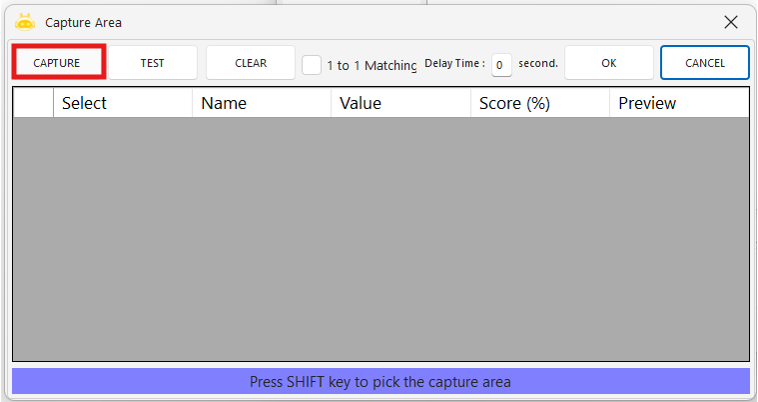This screenshot has height=402, width=758.
Task: Click the CLEAR button
Action: point(250,62)
